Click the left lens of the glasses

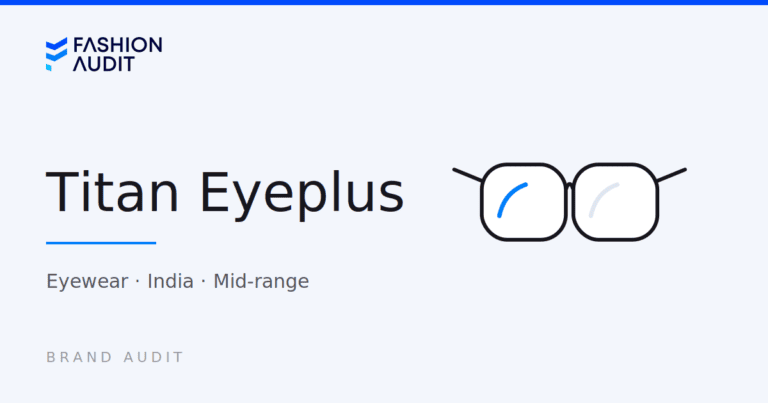pyautogui.click(x=524, y=202)
